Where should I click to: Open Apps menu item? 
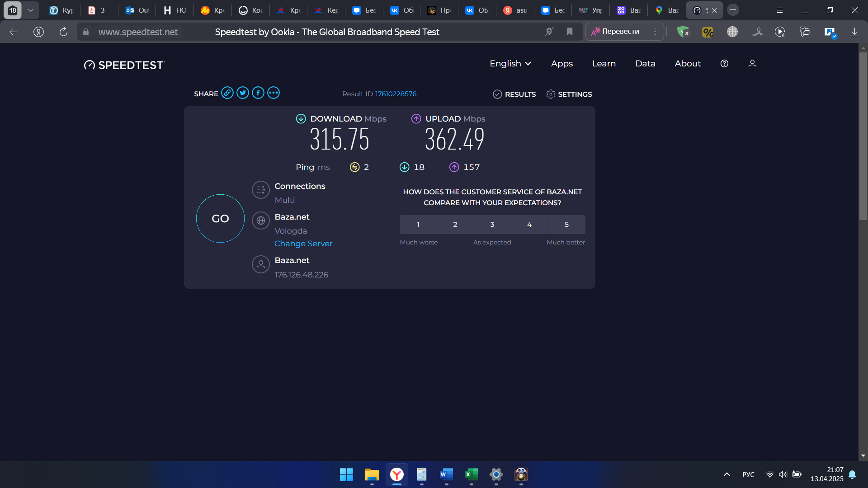562,64
